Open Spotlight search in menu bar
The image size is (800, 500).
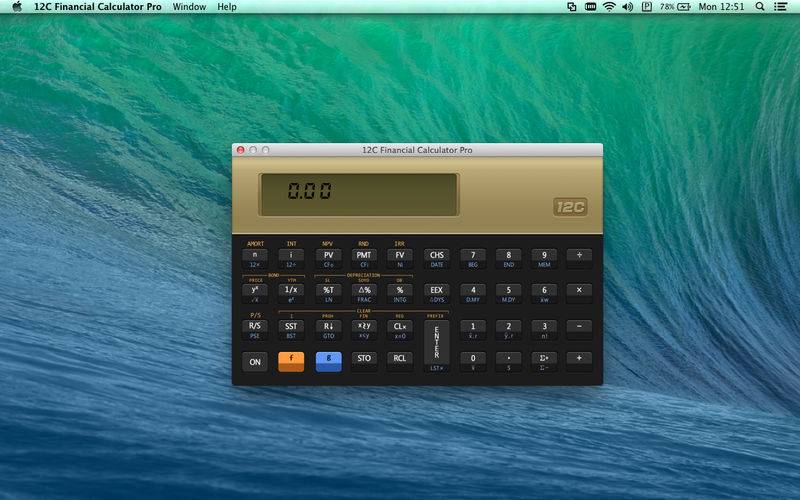[760, 7]
